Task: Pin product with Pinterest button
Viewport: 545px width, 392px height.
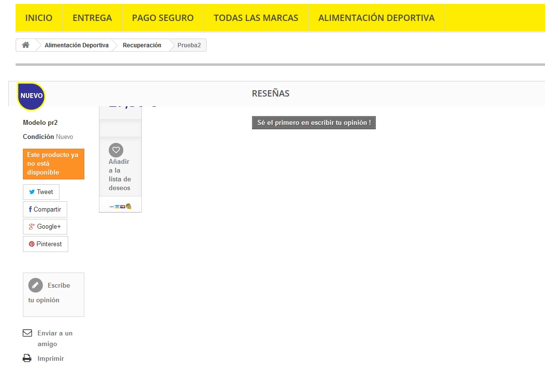Action: 45,244
